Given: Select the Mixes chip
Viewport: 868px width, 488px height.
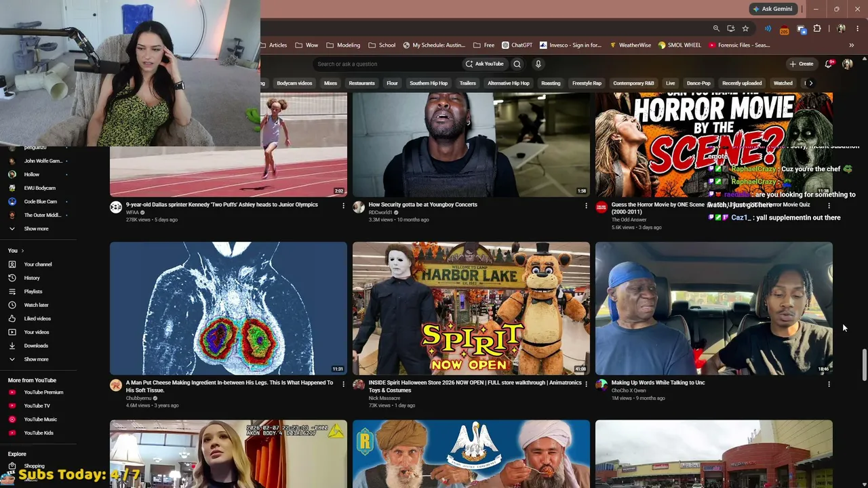Looking at the screenshot, I should coord(330,83).
